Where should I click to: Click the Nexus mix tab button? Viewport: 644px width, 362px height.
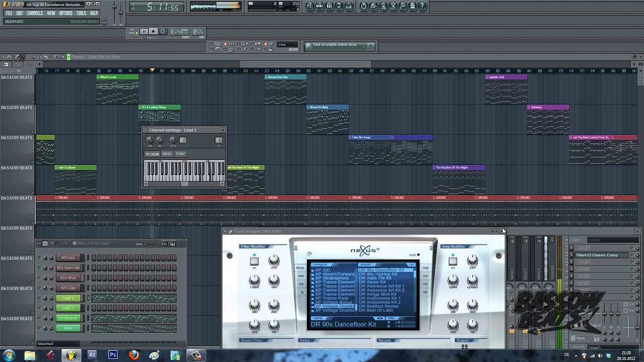pos(425,276)
